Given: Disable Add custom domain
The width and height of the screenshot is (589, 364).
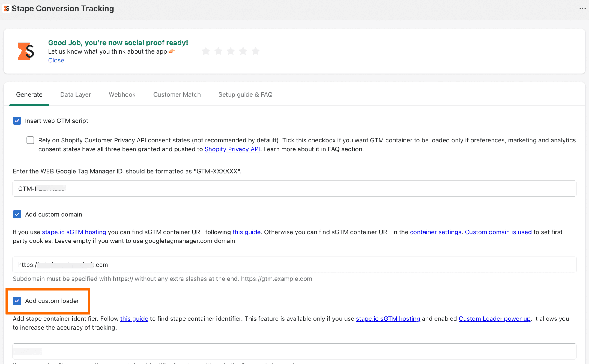Looking at the screenshot, I should pos(17,214).
